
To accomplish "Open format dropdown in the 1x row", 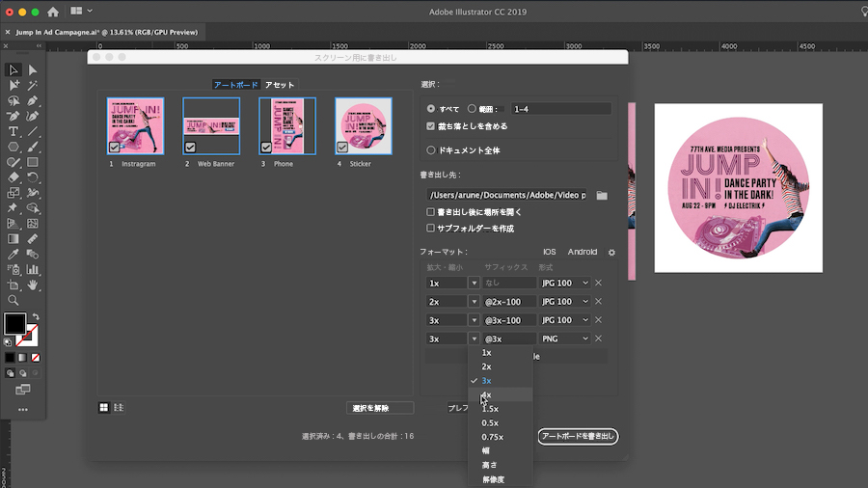I will tap(564, 283).
